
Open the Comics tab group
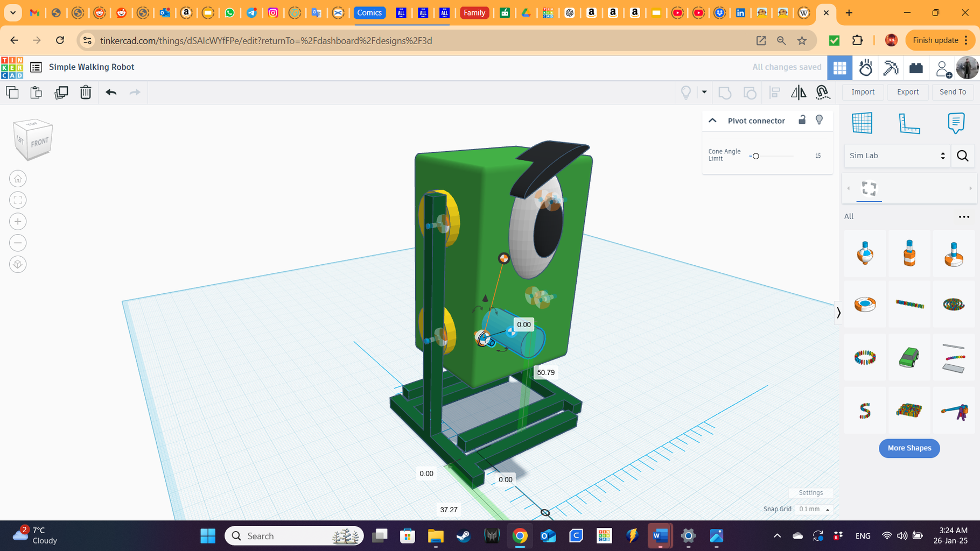[369, 13]
